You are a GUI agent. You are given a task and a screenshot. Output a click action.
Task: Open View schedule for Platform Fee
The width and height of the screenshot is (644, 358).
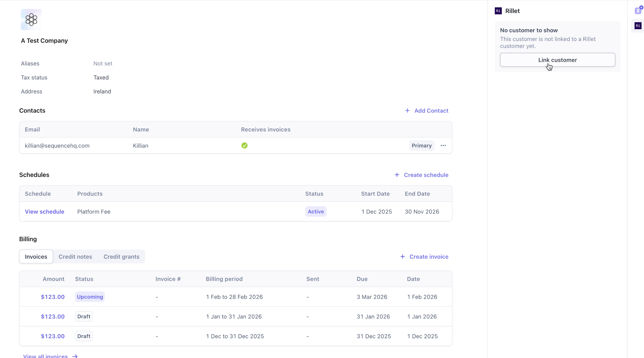(44, 211)
